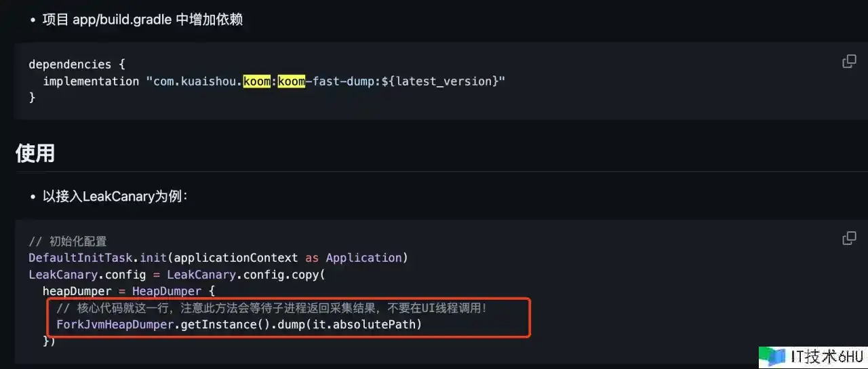Copy the dependencies gradle code block

848,62
